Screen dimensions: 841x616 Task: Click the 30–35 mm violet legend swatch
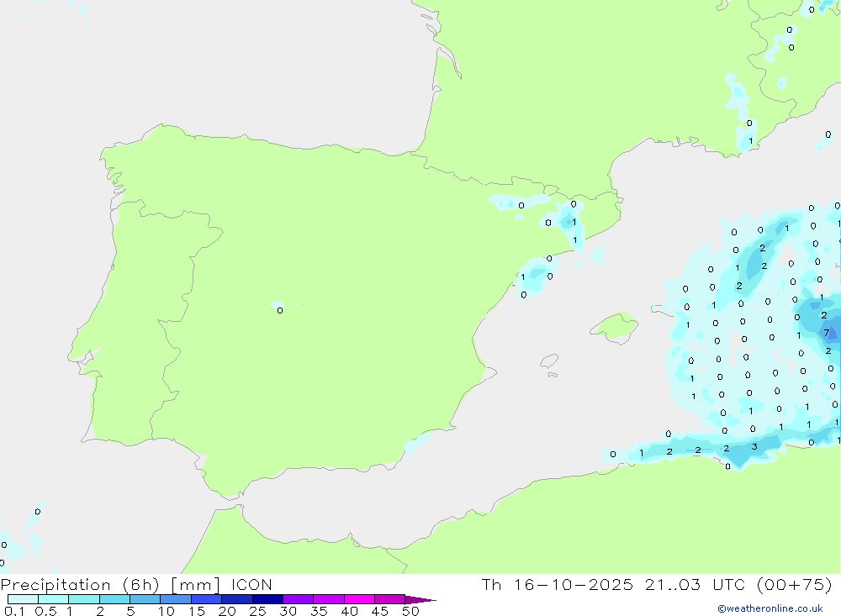[x=299, y=599]
